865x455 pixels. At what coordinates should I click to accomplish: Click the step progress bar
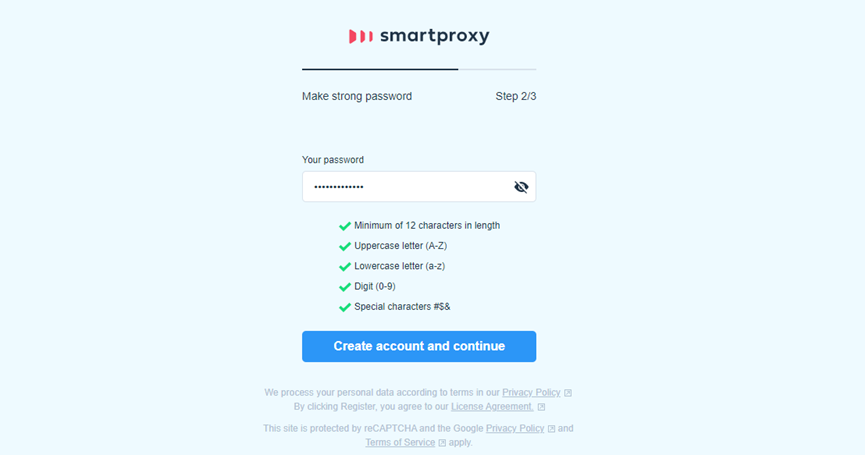[x=419, y=69]
